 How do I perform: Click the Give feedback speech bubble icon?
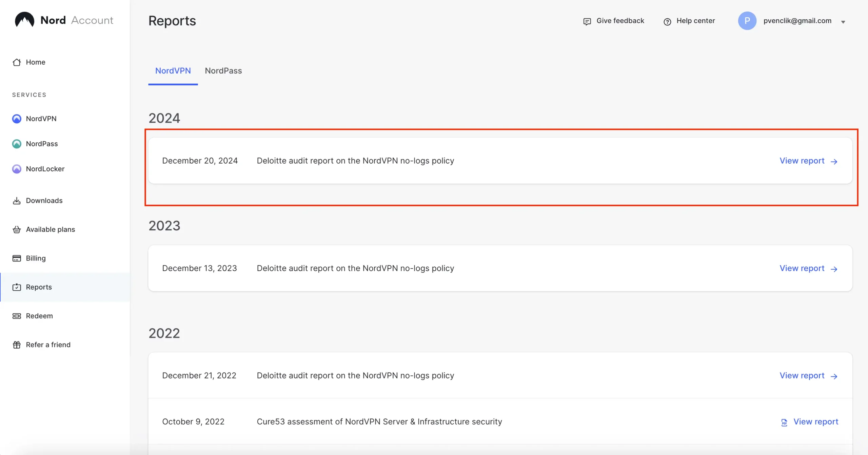(x=587, y=21)
